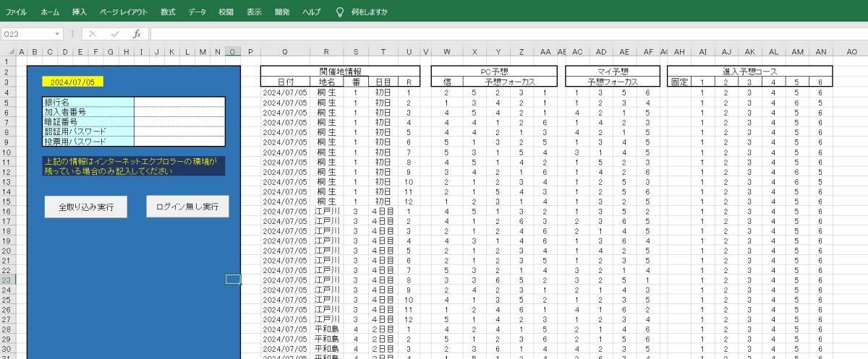Click the 暗証番号 label cell

click(x=88, y=122)
